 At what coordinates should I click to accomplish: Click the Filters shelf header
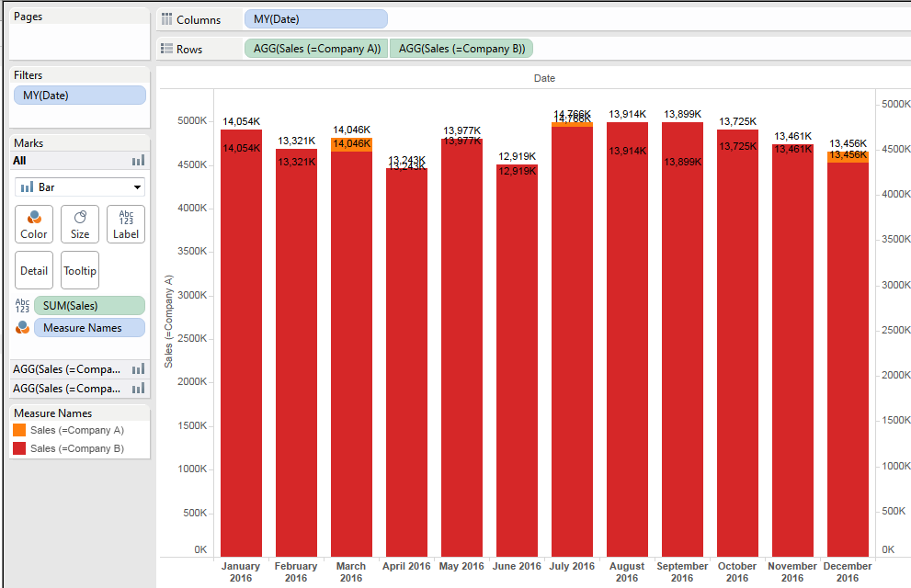coord(28,75)
